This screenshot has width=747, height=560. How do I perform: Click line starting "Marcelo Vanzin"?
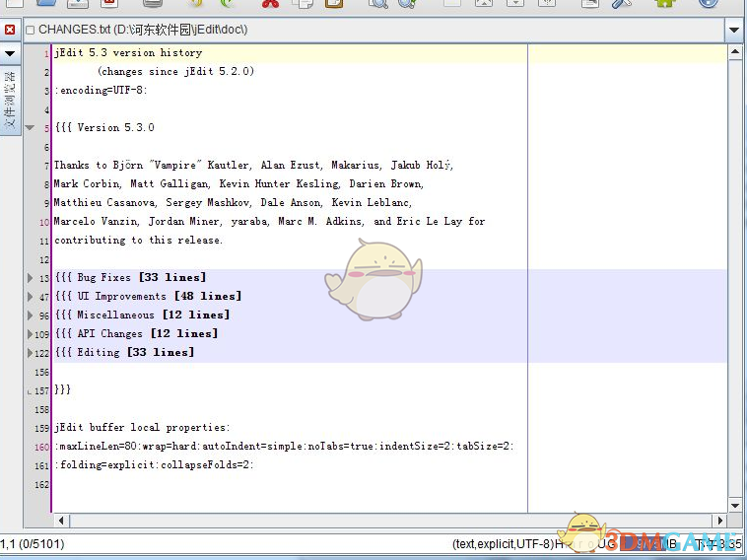[x=269, y=222]
